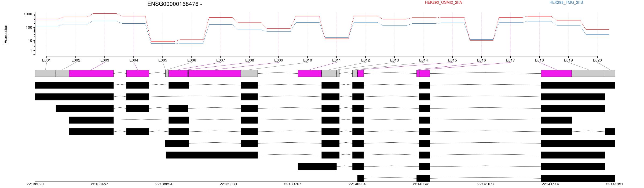Click the E006 exon label
Image resolution: width=644 pixels, height=188 pixels.
pyautogui.click(x=192, y=60)
